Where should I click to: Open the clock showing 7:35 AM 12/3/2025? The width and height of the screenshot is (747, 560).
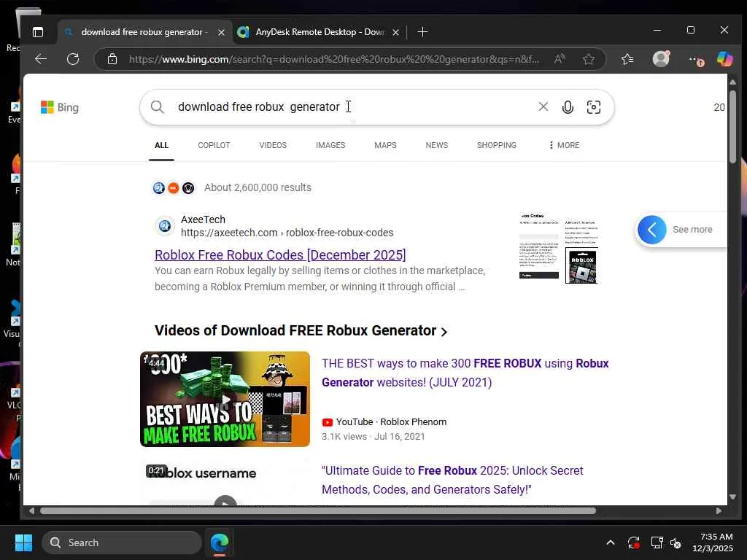pos(713,542)
